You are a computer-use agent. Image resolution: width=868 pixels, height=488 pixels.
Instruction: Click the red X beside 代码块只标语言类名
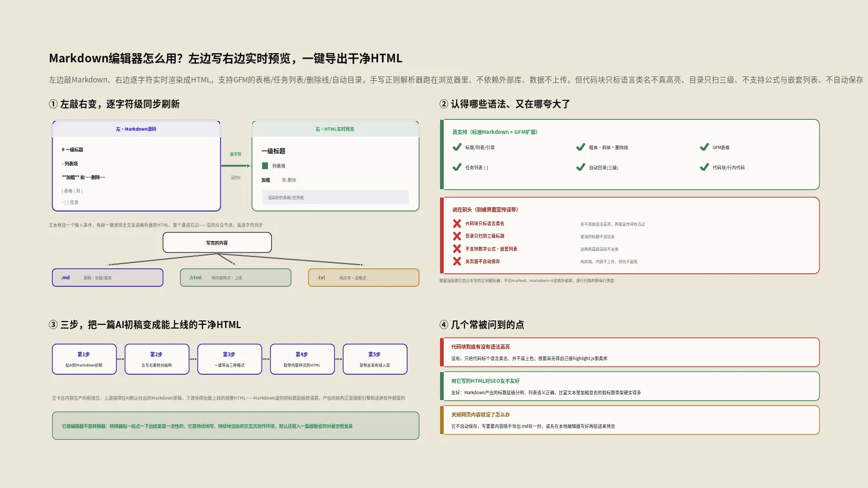click(457, 223)
